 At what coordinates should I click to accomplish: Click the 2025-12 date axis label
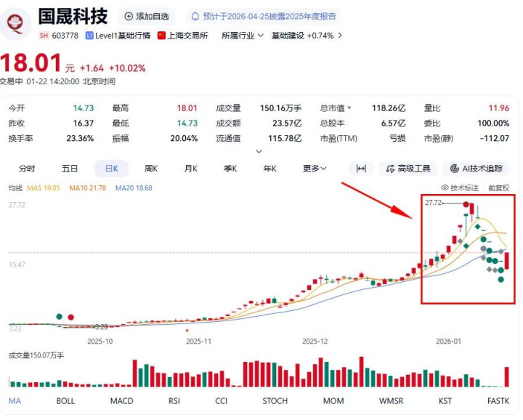[x=315, y=342]
